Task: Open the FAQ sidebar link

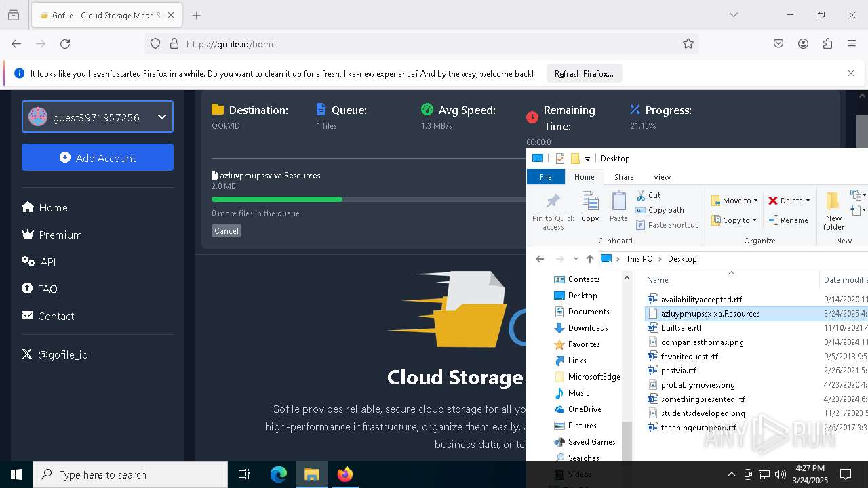Action: point(40,289)
